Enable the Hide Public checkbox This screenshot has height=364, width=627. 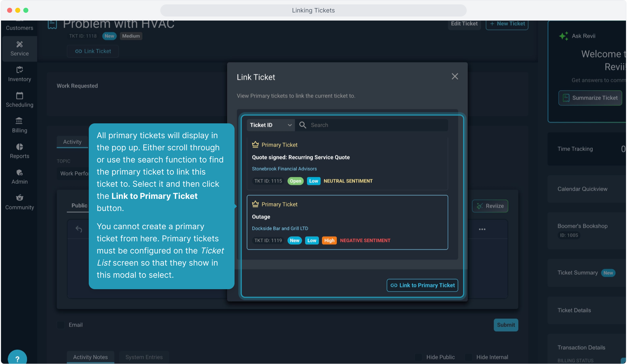pos(418,357)
